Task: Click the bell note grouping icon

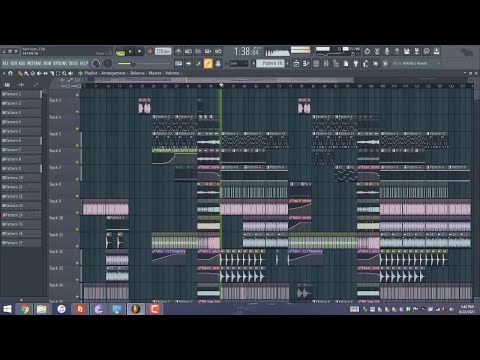Action: [218, 63]
